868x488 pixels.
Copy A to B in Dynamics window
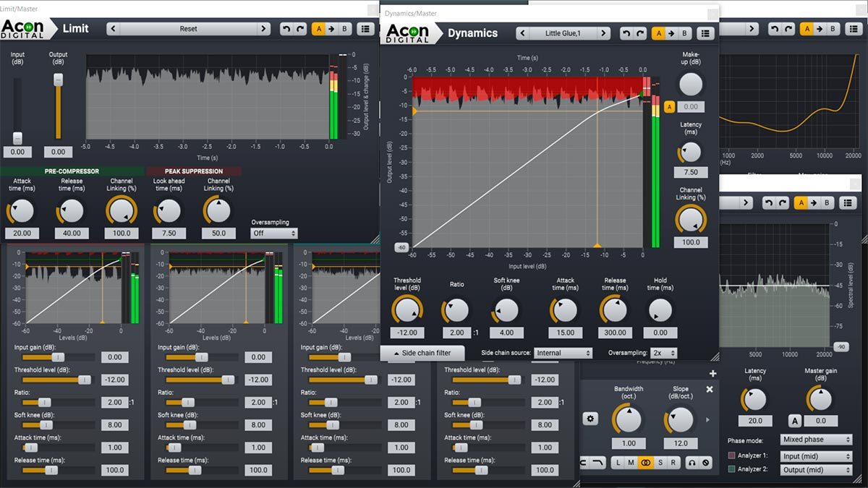[x=671, y=33]
